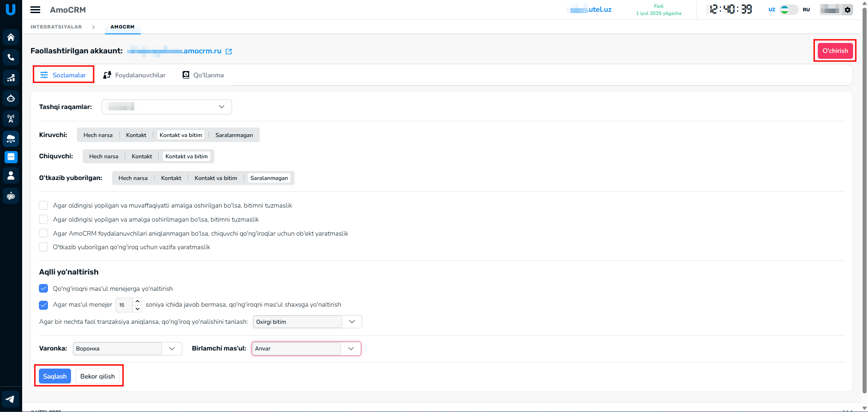This screenshot has width=868, height=412.
Task: Open the growth chart statistics icon
Action: 11,78
